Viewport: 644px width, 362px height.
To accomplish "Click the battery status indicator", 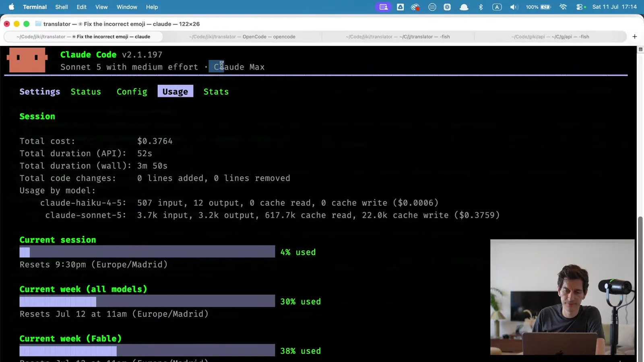I will click(538, 7).
